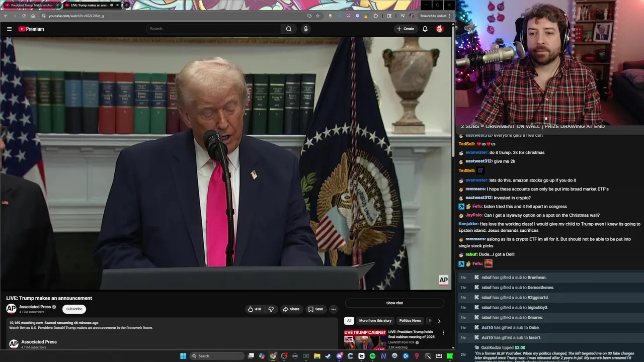Click the Trump announcement video player
Viewport: 644px width, 362px height.
click(x=226, y=163)
